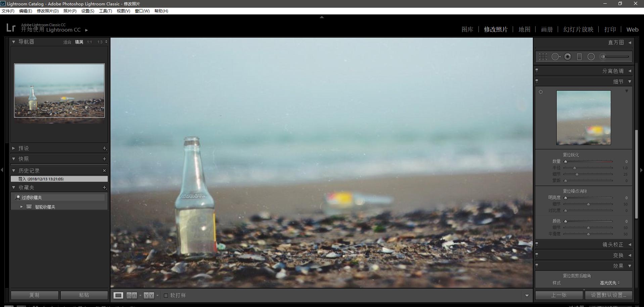Image resolution: width=644 pixels, height=307 pixels.
Task: Select the Graduated Filter tool
Action: (579, 57)
